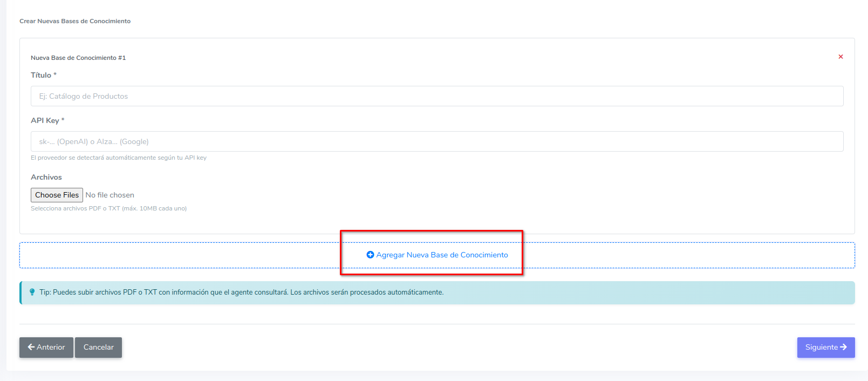
Task: Remove Nueva Base de Conocimiento #1 with red X
Action: click(840, 57)
